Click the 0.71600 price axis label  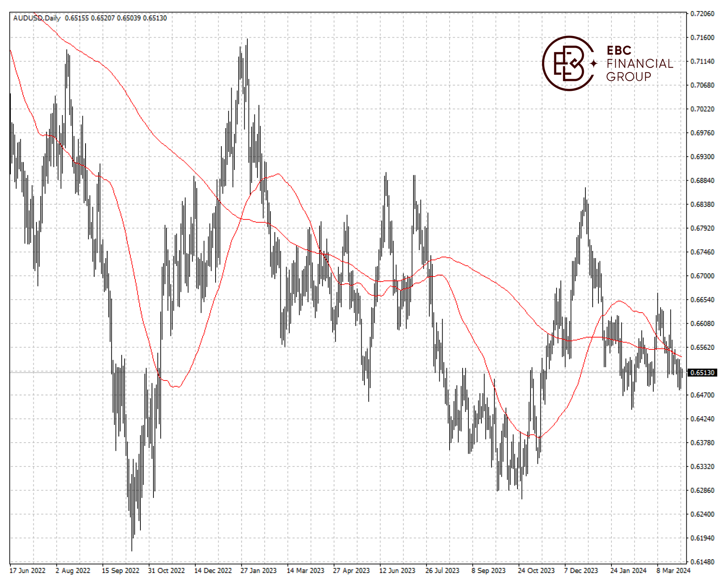[x=702, y=38]
